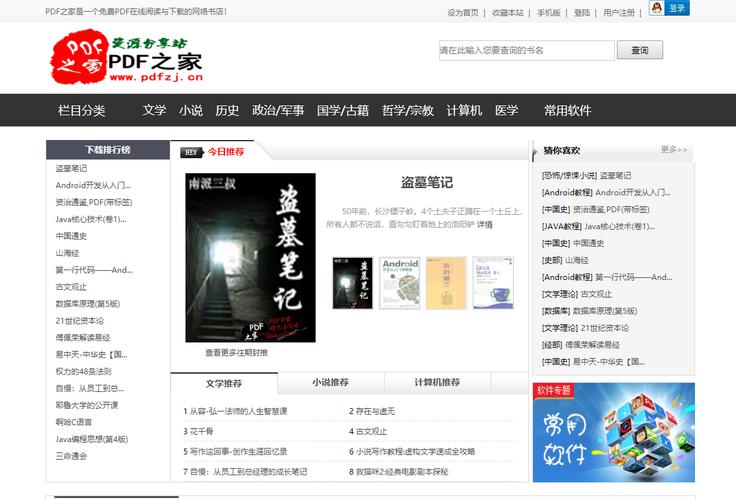Open recommended item 4 古文观止
The height and width of the screenshot is (500, 736).
click(368, 431)
